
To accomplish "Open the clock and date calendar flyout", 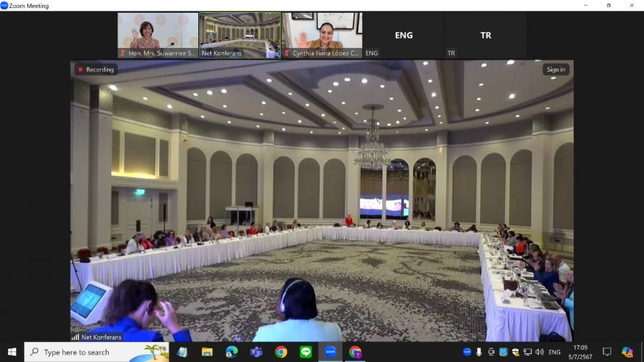I will pos(582,352).
